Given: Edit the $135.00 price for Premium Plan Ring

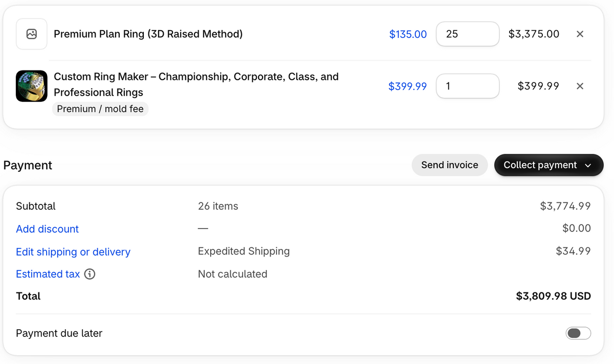Looking at the screenshot, I should tap(408, 34).
